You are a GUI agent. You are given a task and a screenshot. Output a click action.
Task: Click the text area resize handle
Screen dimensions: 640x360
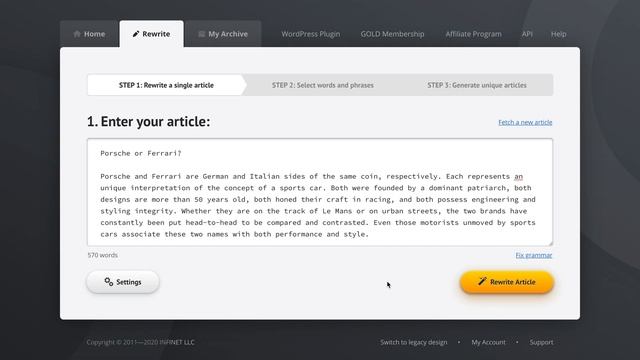tap(550, 243)
